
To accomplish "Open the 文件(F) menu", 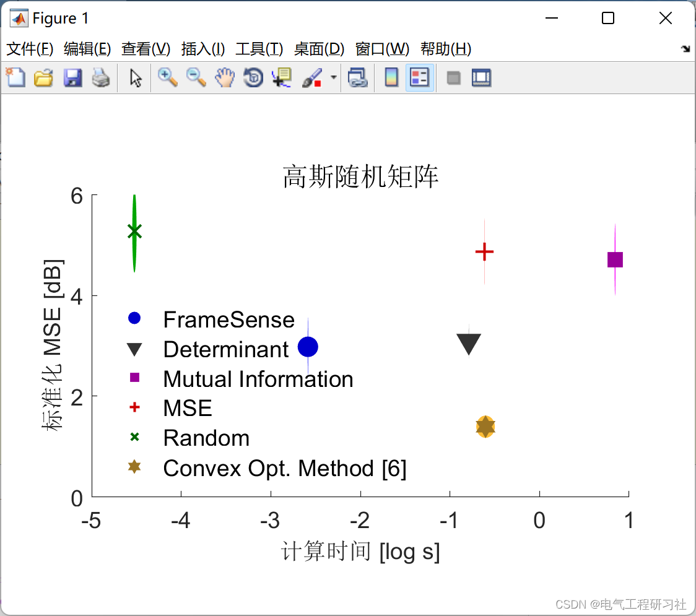I will (30, 49).
